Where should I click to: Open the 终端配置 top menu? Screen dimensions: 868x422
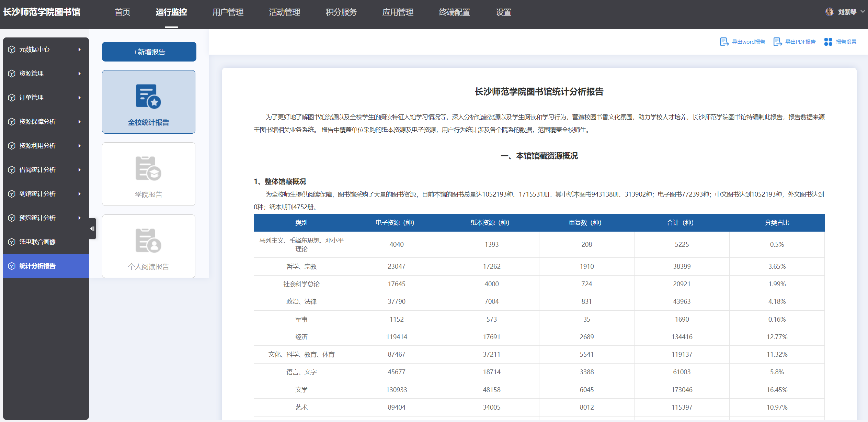click(x=454, y=12)
